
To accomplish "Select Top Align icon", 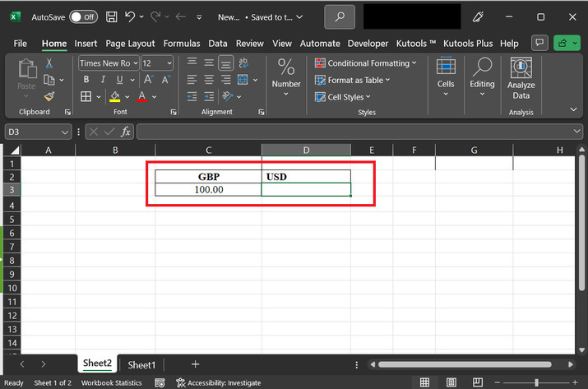I will [192, 63].
